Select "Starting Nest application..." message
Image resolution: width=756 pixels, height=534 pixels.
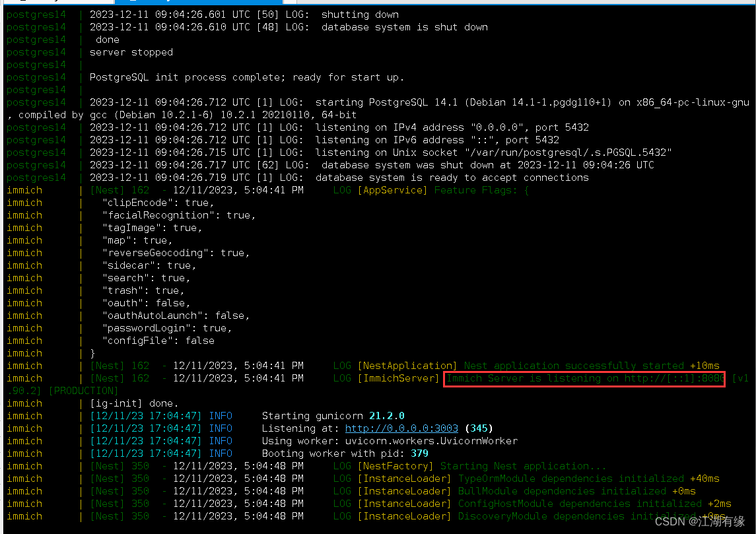tap(523, 465)
